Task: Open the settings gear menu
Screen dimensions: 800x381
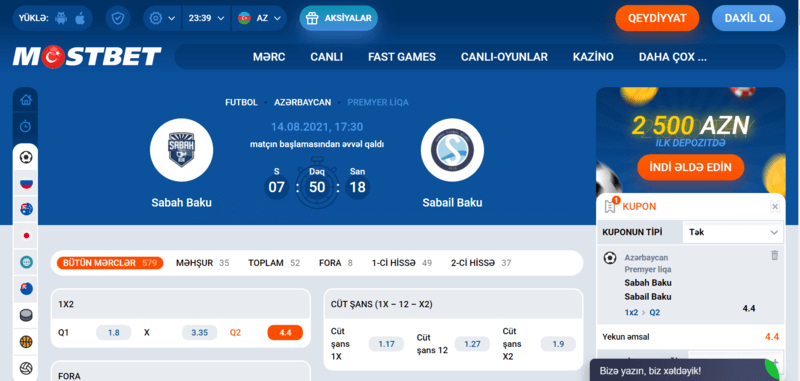Action: click(162, 18)
